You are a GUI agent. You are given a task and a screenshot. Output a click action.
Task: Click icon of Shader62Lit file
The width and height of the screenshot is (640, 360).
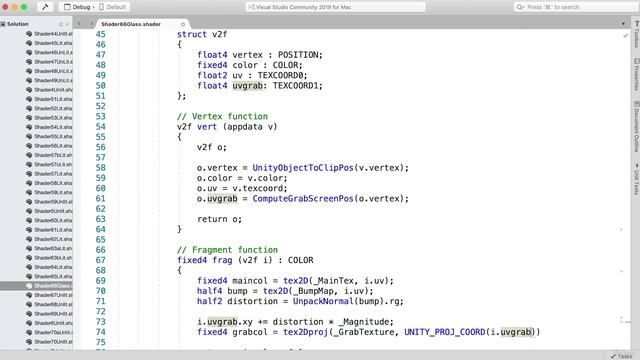pos(29,239)
